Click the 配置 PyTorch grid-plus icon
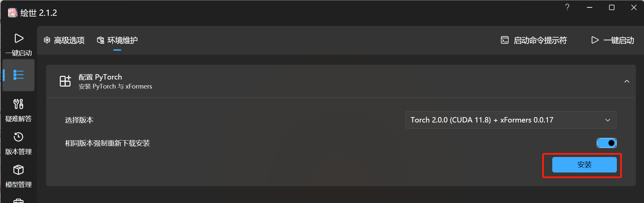This screenshot has height=203, width=644. pos(65,81)
